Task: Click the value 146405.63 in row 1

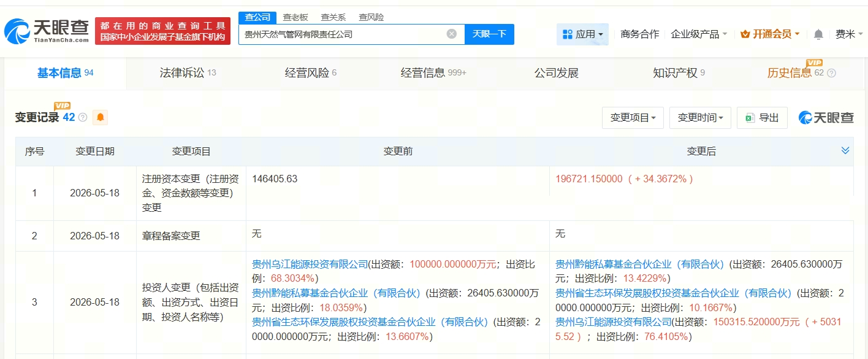Action: coord(275,179)
